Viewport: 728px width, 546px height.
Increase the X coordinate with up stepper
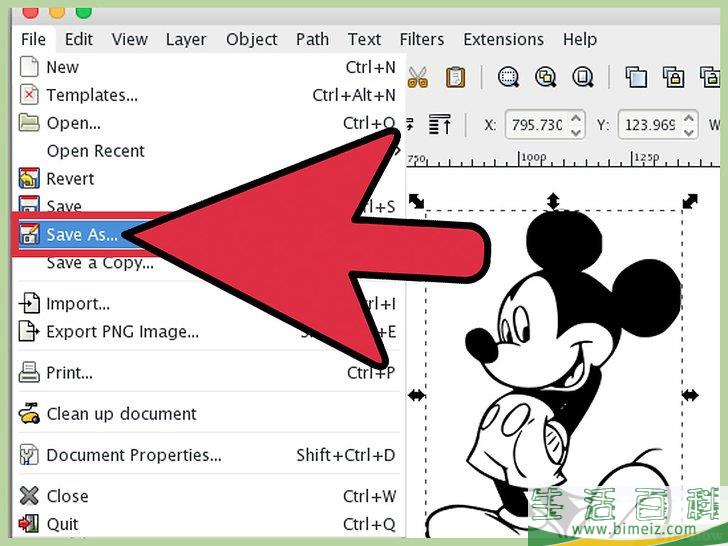coord(576,118)
